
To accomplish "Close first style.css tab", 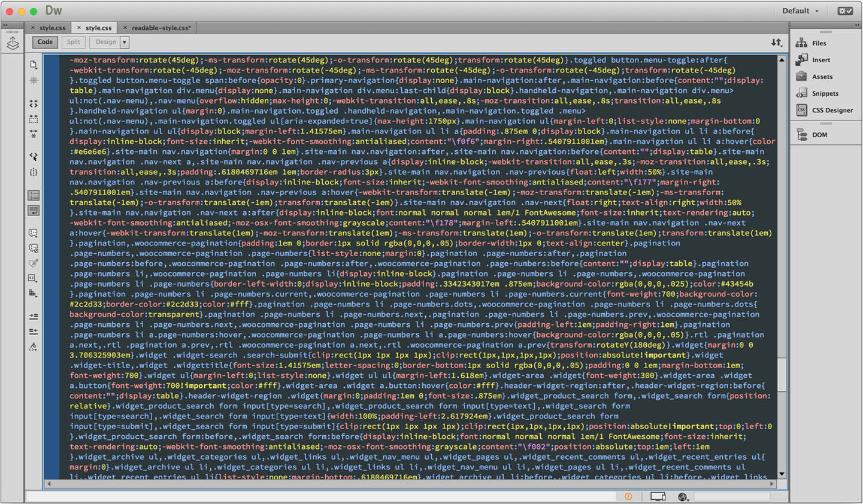I will [x=33, y=28].
